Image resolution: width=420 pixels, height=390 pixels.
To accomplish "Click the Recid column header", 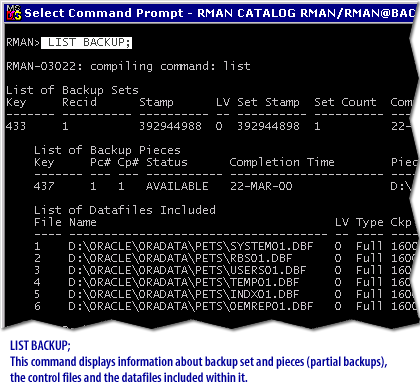I will click(x=79, y=102).
